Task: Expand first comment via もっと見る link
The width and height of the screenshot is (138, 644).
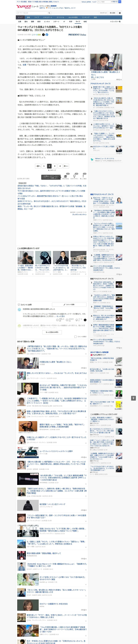Action: 60,316
